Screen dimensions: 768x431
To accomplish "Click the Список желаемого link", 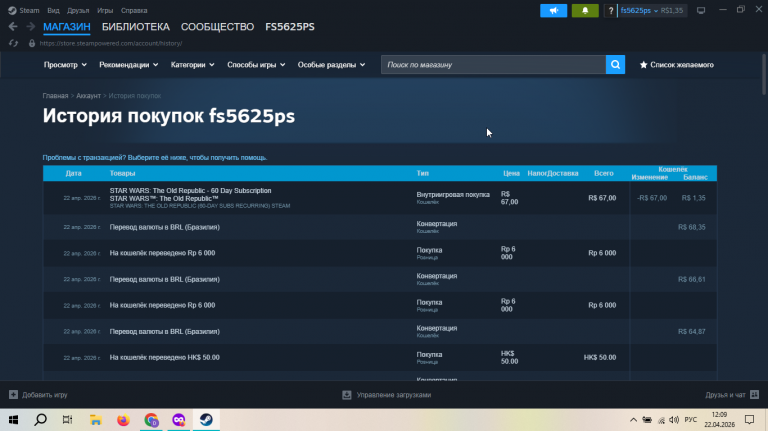I will point(682,65).
